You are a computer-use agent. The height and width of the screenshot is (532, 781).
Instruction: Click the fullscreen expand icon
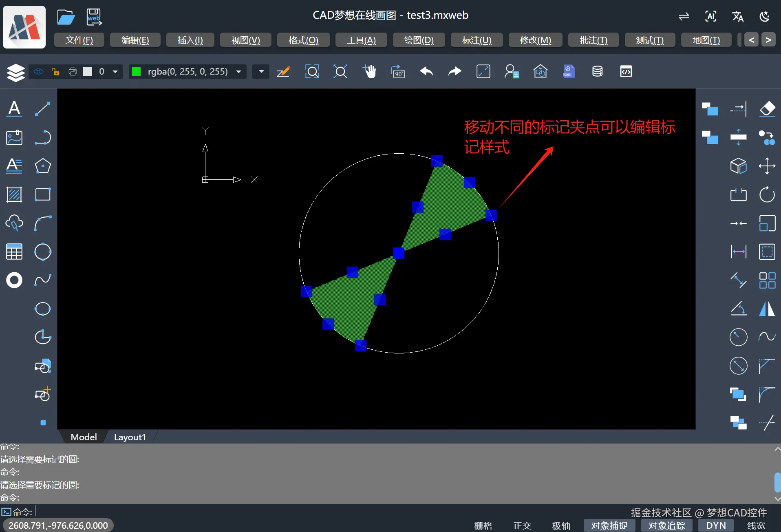(x=483, y=72)
